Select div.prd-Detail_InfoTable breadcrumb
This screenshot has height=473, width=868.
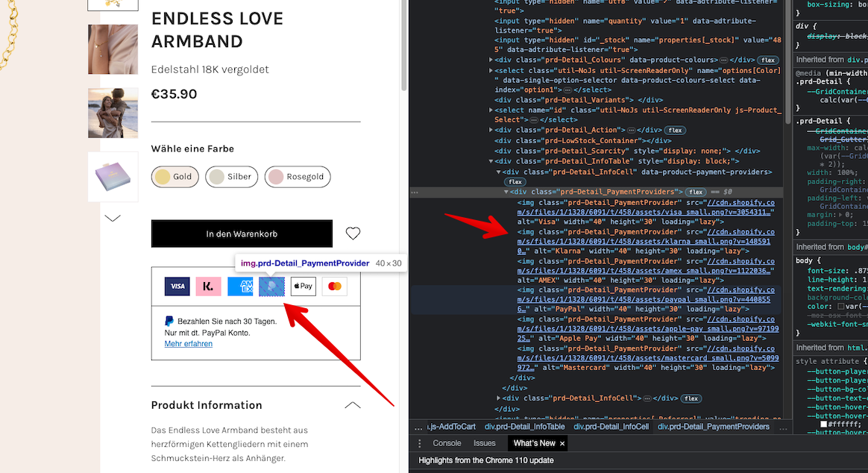tap(525, 427)
